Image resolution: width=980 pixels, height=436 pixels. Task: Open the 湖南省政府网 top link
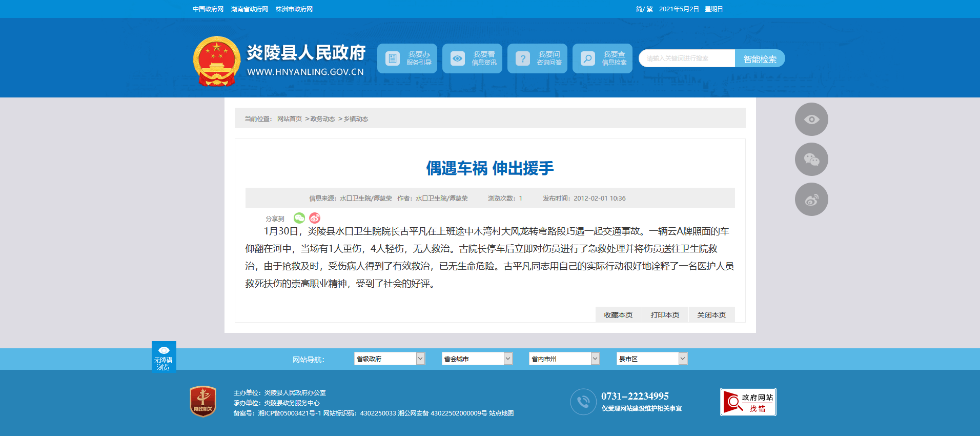pos(250,9)
